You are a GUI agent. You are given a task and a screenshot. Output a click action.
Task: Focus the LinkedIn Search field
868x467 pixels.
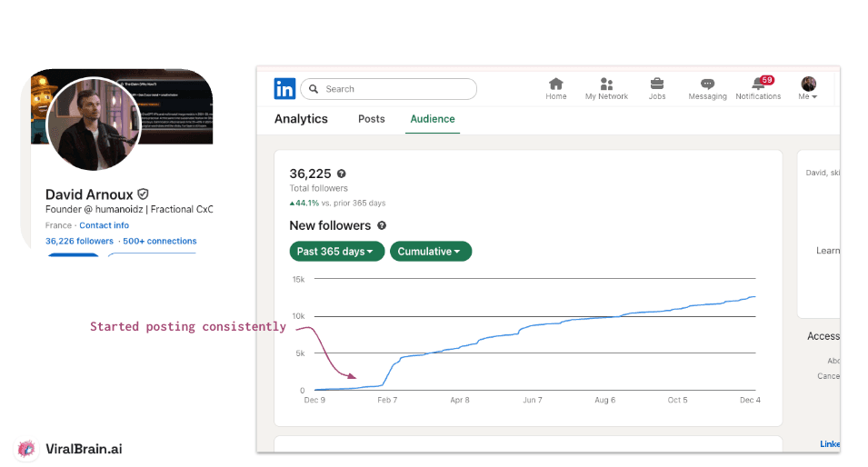pyautogui.click(x=389, y=88)
